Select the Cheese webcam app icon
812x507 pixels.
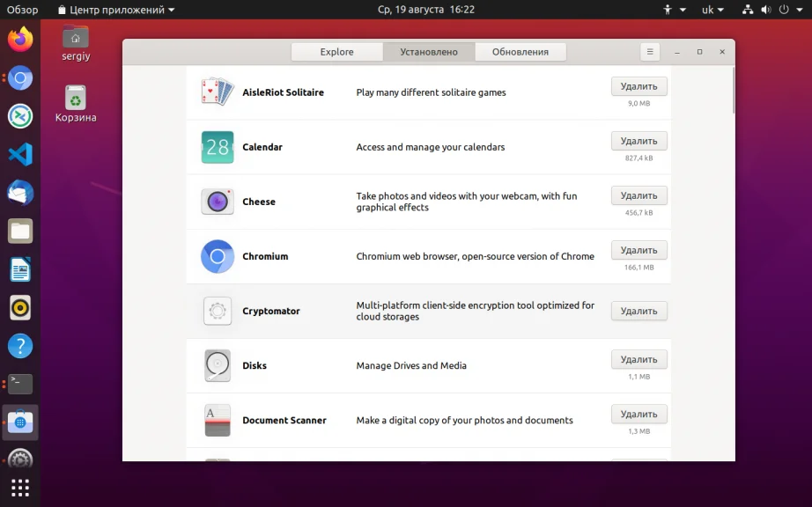(218, 202)
